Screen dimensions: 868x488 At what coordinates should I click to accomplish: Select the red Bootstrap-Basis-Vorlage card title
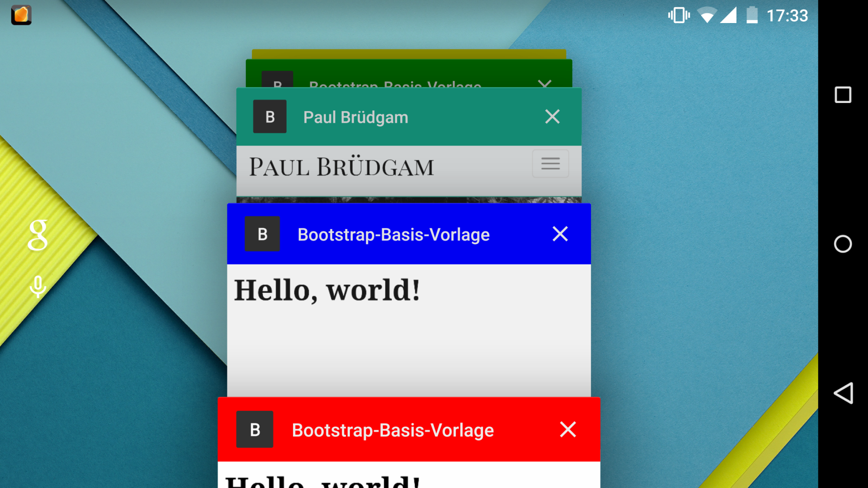pyautogui.click(x=393, y=430)
